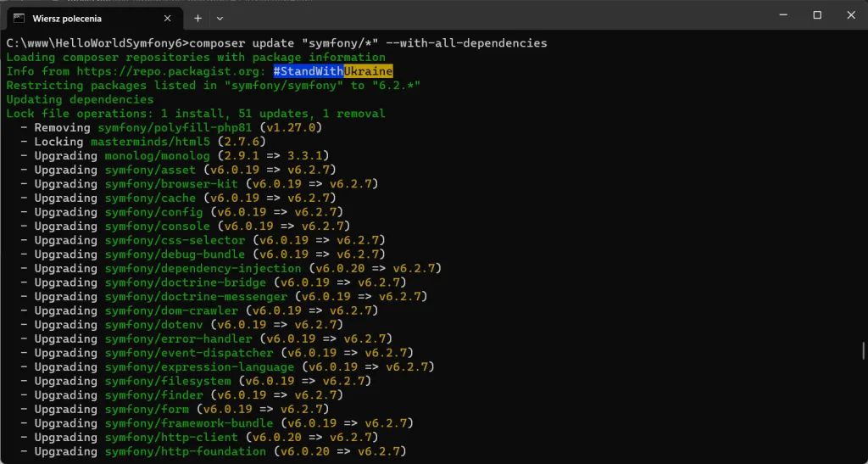
Task: Click the "Restricting packages listed" line
Action: tap(213, 86)
